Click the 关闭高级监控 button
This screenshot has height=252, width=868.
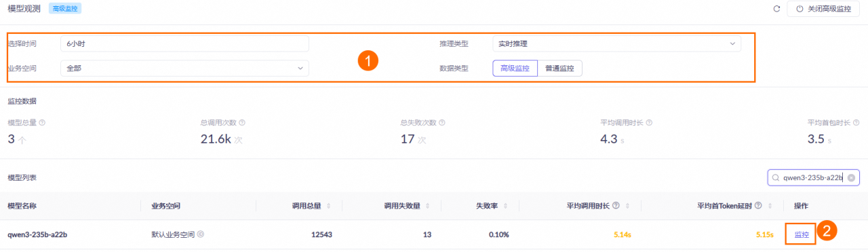[x=824, y=10]
